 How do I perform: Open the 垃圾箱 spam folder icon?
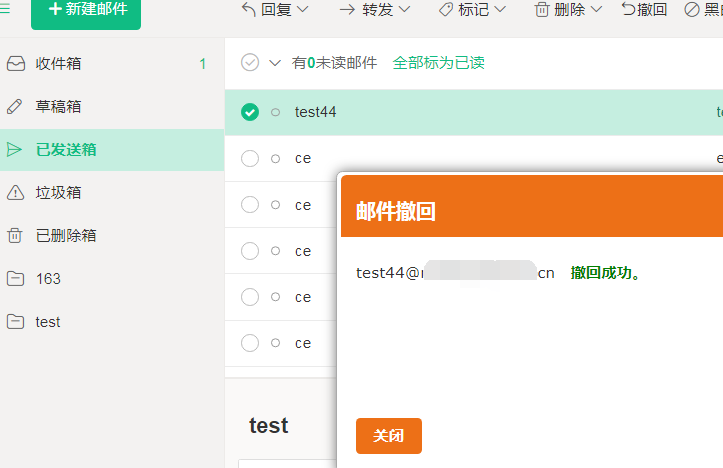pyautogui.click(x=15, y=193)
